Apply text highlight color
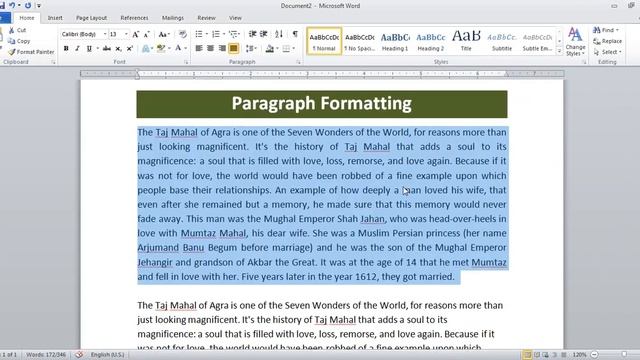The height and width of the screenshot is (360, 640). [161, 49]
